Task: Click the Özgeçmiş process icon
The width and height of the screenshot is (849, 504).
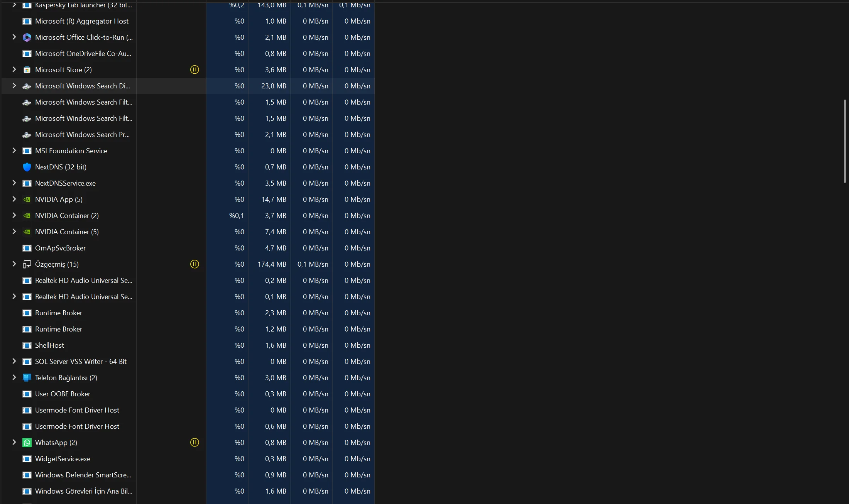Action: [x=27, y=264]
